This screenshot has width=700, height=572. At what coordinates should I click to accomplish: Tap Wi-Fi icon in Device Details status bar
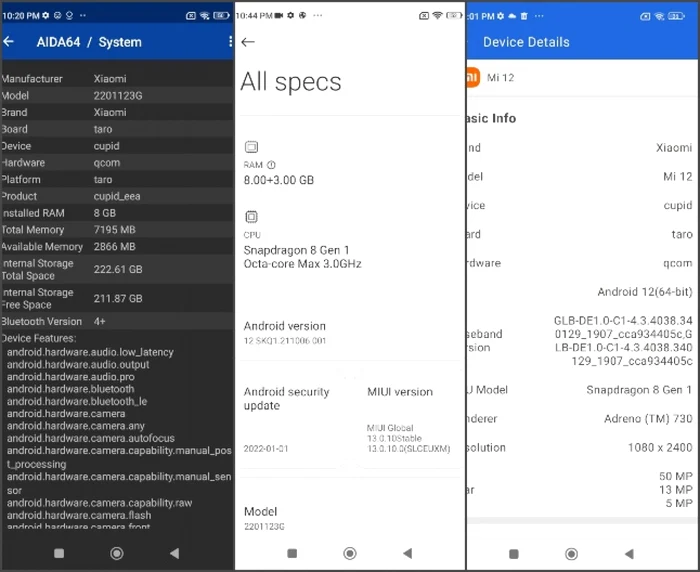pyautogui.click(x=659, y=16)
